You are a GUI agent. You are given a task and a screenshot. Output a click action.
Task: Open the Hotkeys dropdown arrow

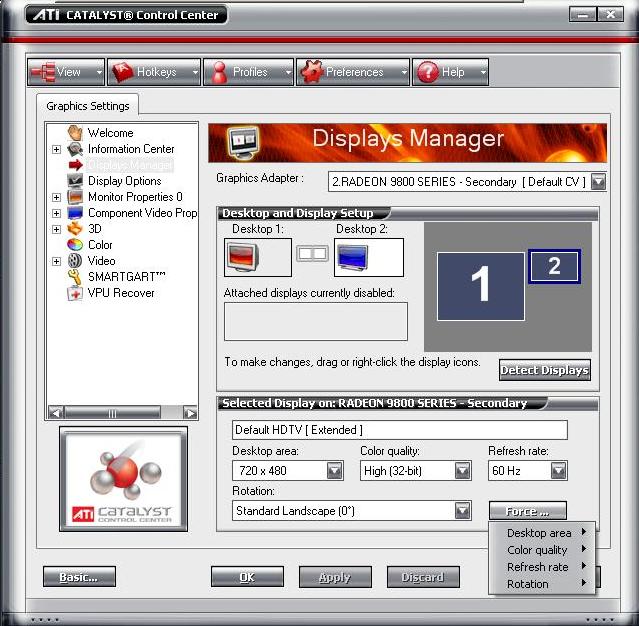click(195, 72)
